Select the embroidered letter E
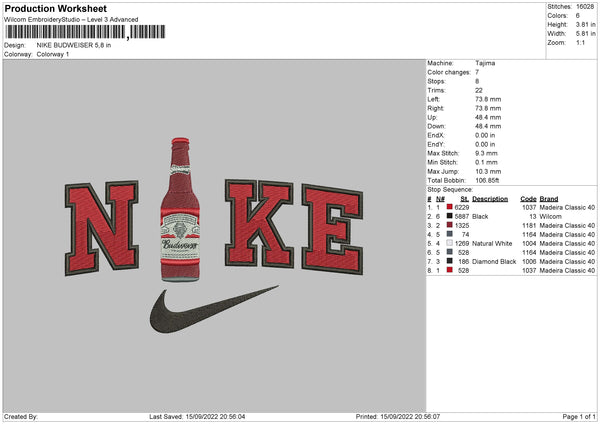 [x=332, y=229]
